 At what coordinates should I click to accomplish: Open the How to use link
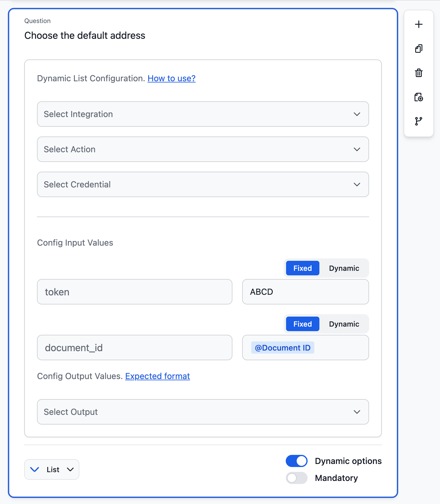click(x=171, y=78)
